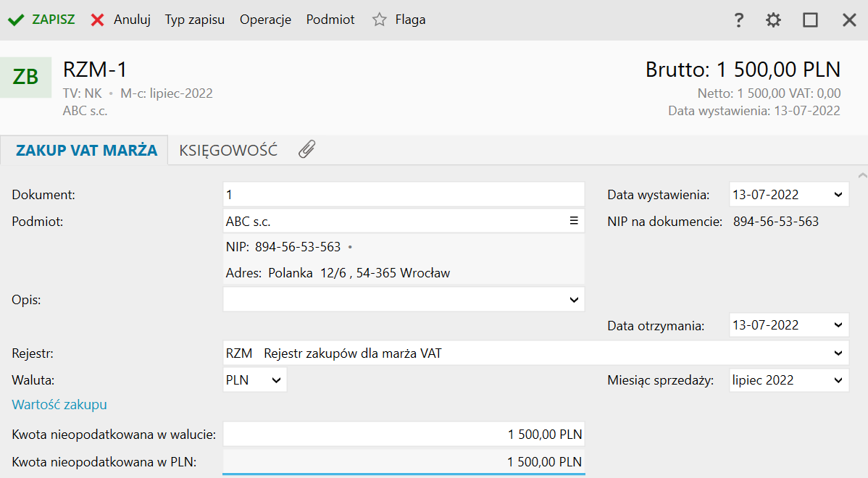Click the Flaga star icon

tap(379, 20)
